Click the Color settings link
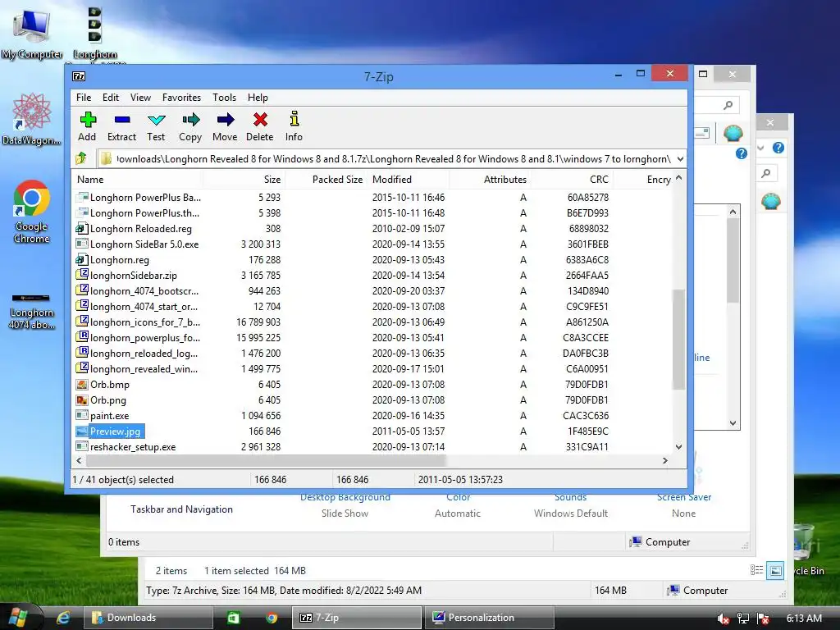 click(458, 497)
